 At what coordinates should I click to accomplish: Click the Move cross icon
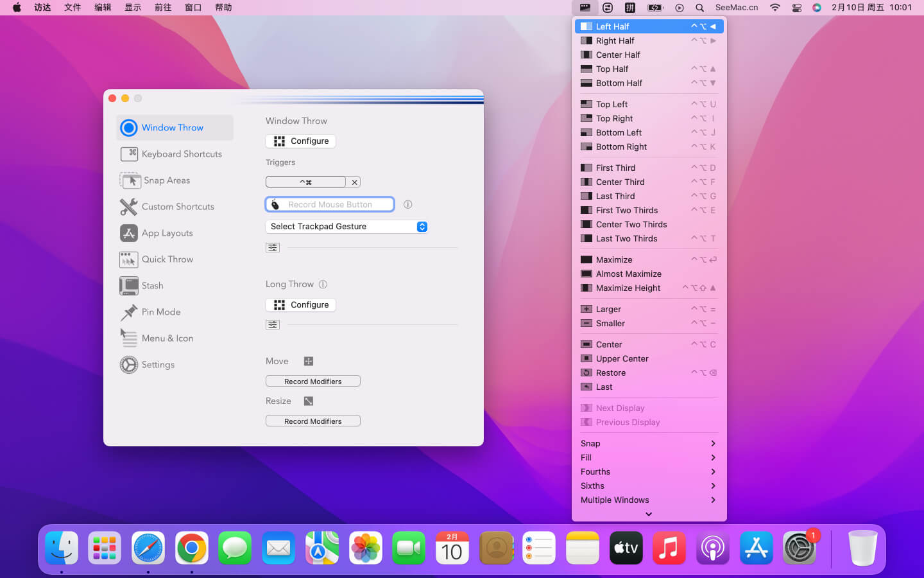309,362
